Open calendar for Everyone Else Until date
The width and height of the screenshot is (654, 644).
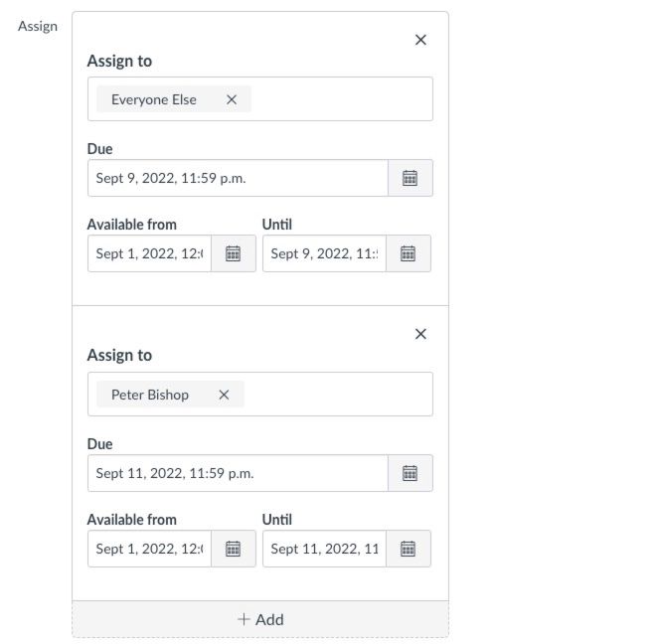[408, 253]
